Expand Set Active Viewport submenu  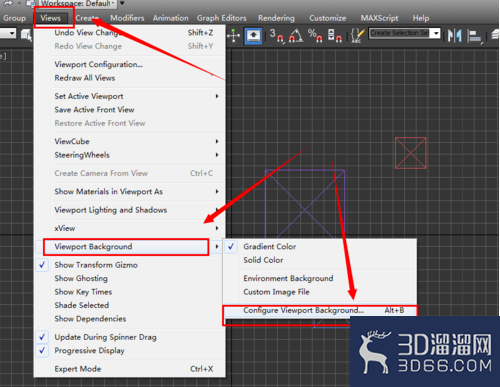pyautogui.click(x=130, y=96)
